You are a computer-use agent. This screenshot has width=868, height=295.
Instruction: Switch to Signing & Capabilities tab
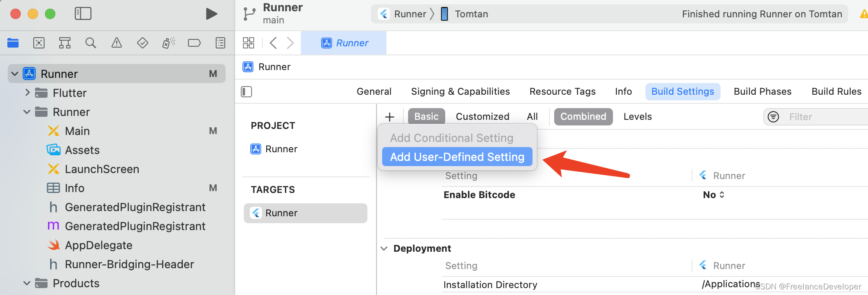tap(460, 92)
